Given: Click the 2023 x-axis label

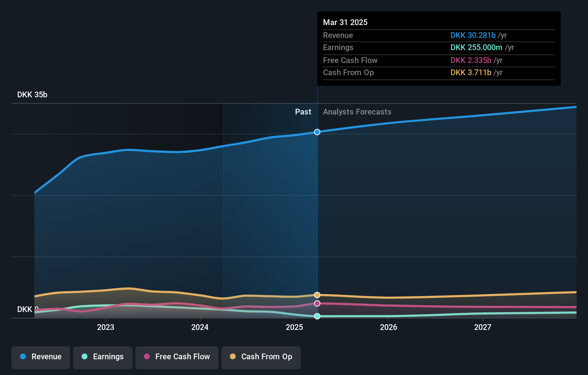Looking at the screenshot, I should (106, 327).
